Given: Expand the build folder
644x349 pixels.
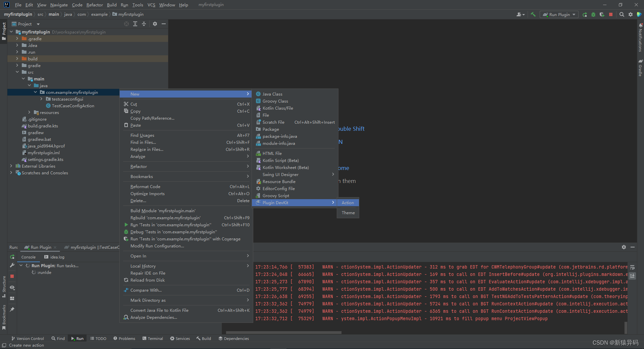Looking at the screenshot, I should coord(17,59).
